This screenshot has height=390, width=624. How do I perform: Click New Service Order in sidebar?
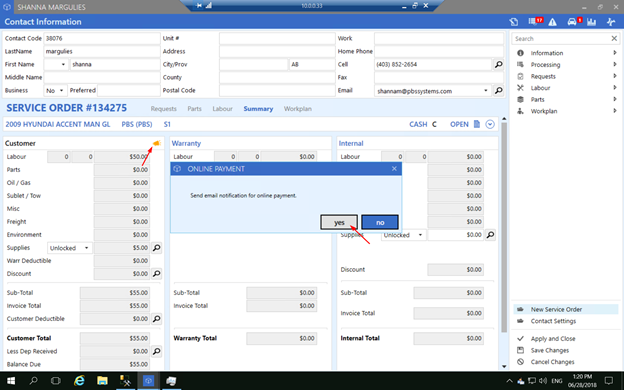coord(566,309)
